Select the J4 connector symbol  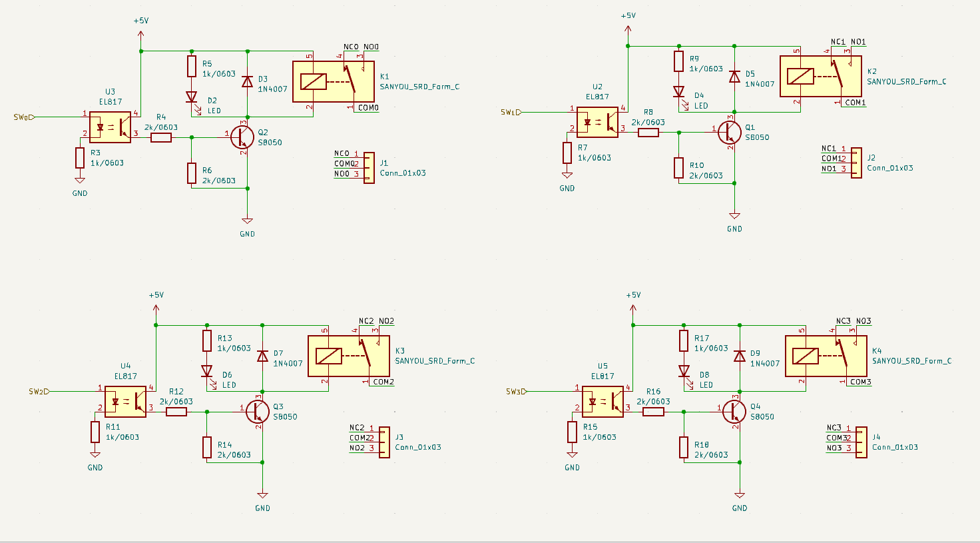click(861, 438)
